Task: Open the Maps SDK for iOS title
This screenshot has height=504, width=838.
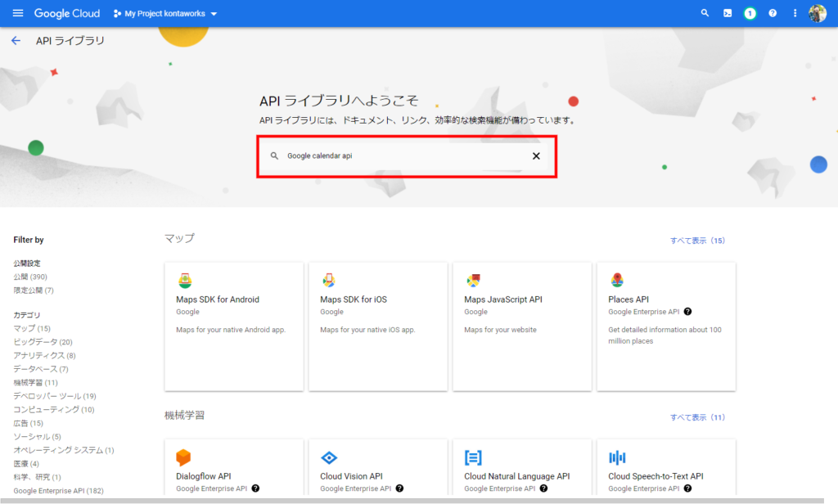Action: click(354, 299)
